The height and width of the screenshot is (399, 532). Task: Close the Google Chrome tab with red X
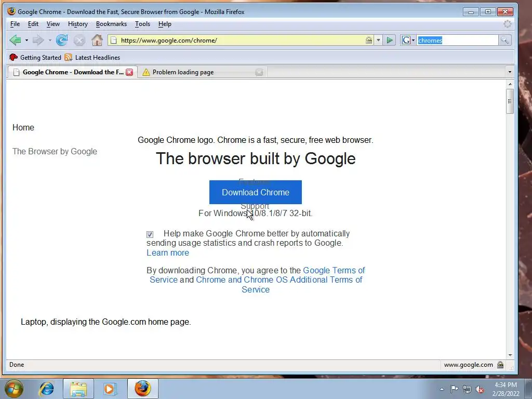point(129,72)
